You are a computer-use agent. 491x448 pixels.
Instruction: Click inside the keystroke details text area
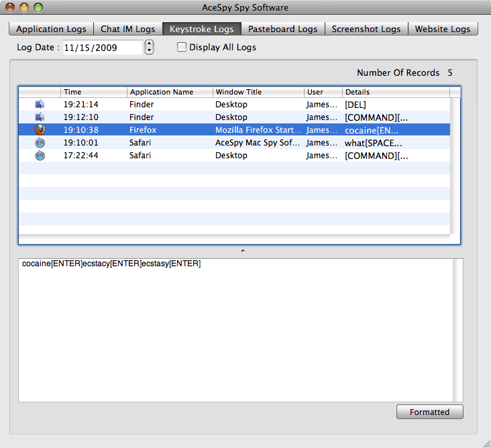click(235, 329)
